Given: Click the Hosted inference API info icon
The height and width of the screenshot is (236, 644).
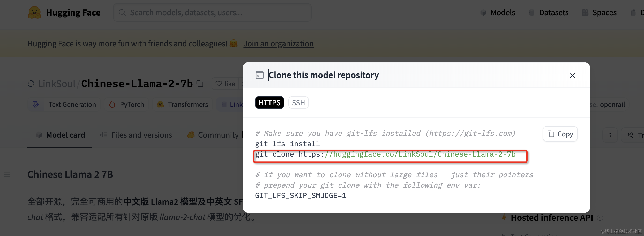Looking at the screenshot, I should [x=600, y=218].
